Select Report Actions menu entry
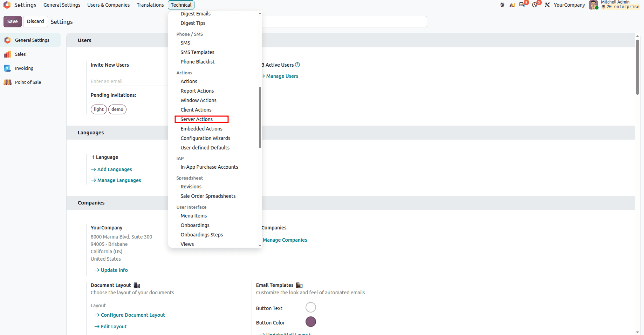Screen dimensions: 644x335 197,91
